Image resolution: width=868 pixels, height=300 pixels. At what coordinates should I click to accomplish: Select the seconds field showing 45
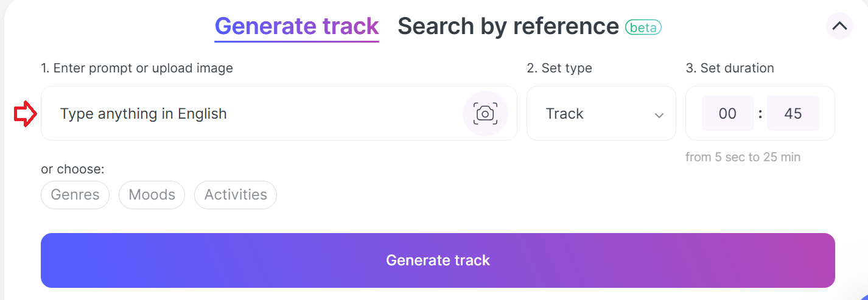pos(793,113)
